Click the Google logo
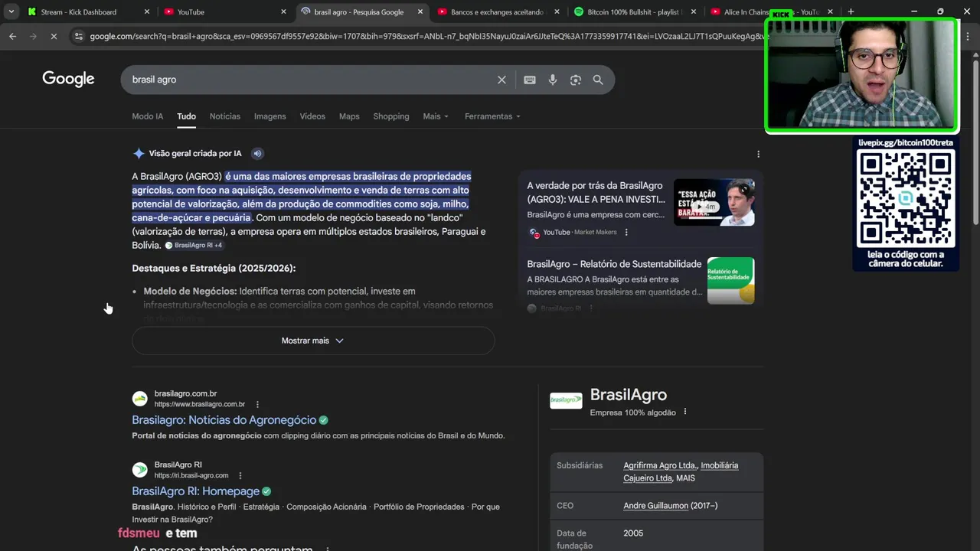Screen dimensions: 980x551 68,79
